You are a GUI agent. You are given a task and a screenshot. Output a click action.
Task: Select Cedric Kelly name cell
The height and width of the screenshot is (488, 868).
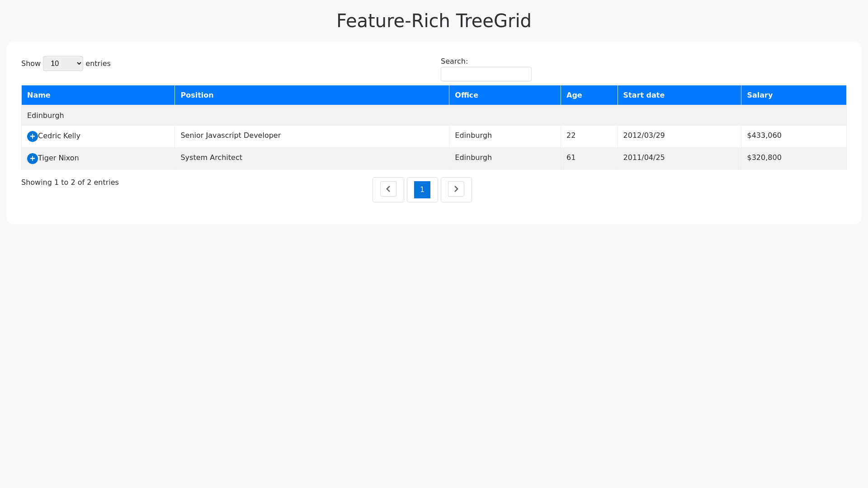[59, 136]
